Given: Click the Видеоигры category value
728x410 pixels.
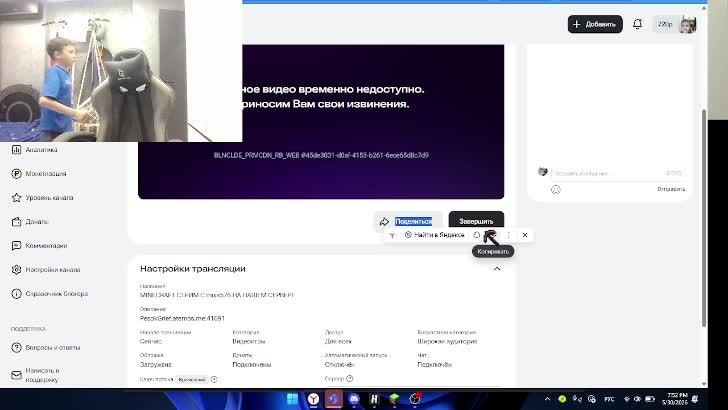Looking at the screenshot, I should (248, 341).
